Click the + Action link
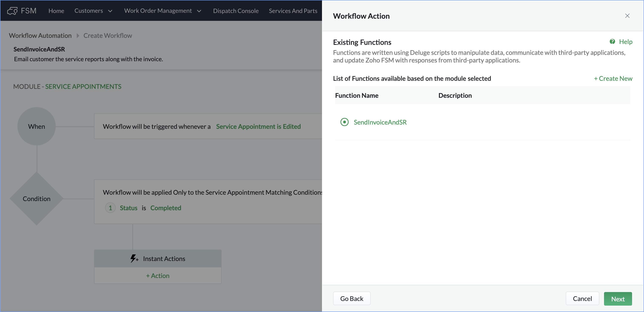Screen dimensions: 644x312 coord(158,275)
